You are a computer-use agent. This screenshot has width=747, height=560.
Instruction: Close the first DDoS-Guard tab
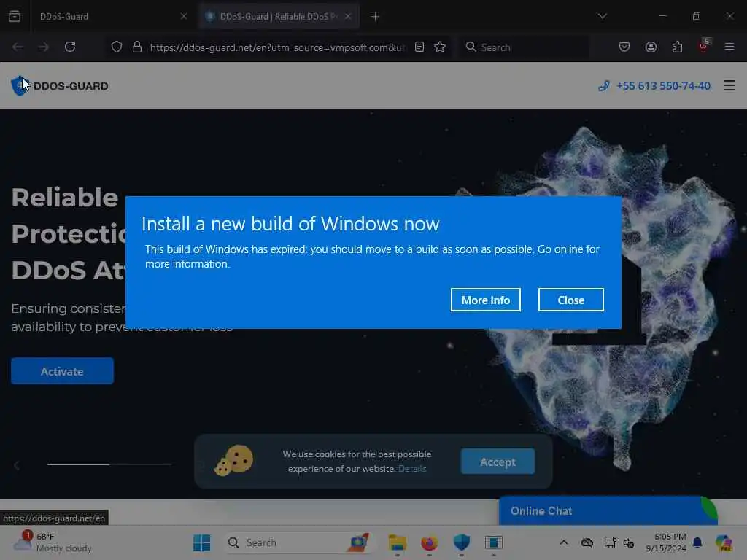pos(184,16)
